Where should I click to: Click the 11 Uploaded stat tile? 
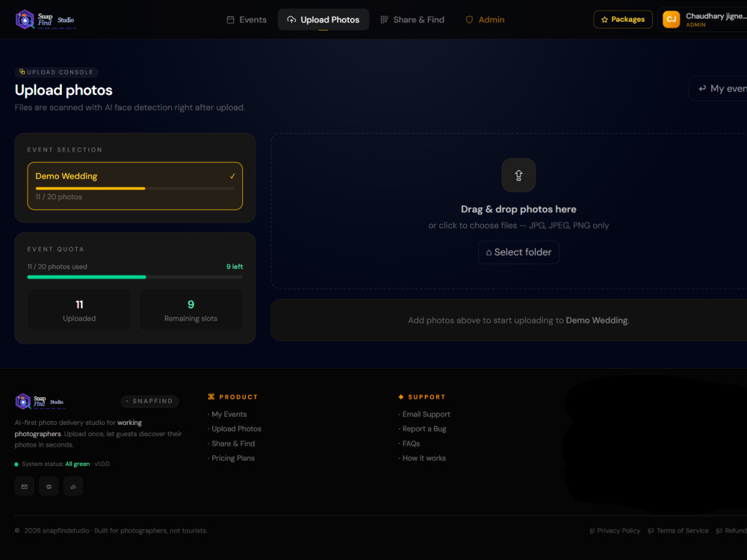pyautogui.click(x=79, y=310)
